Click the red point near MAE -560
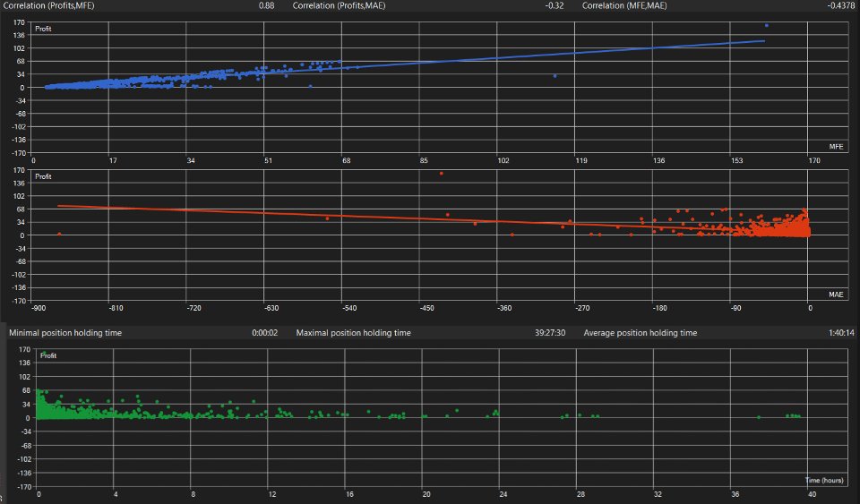The image size is (860, 504). [x=328, y=218]
